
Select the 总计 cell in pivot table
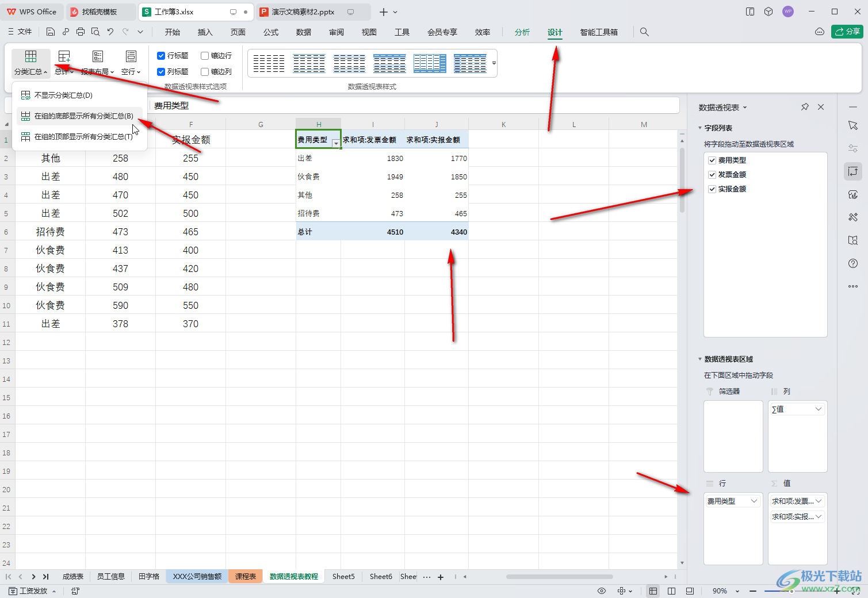coord(318,232)
